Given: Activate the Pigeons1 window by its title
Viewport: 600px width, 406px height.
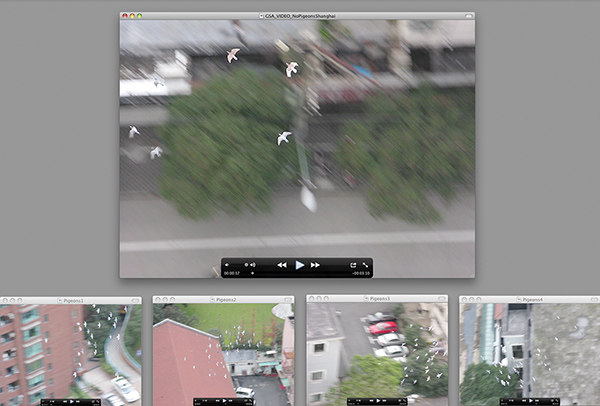Looking at the screenshot, I should pos(73,301).
